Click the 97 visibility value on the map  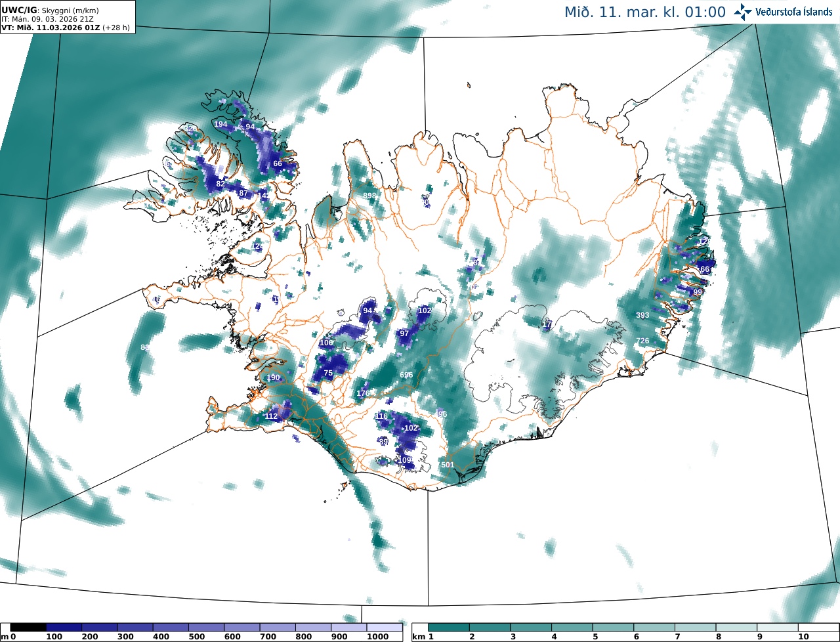pos(404,333)
